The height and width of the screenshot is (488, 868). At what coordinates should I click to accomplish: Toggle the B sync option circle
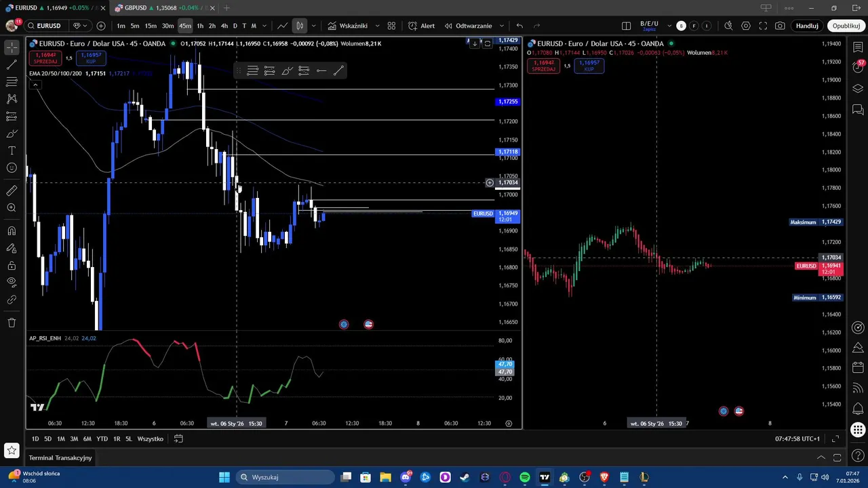pos(682,26)
